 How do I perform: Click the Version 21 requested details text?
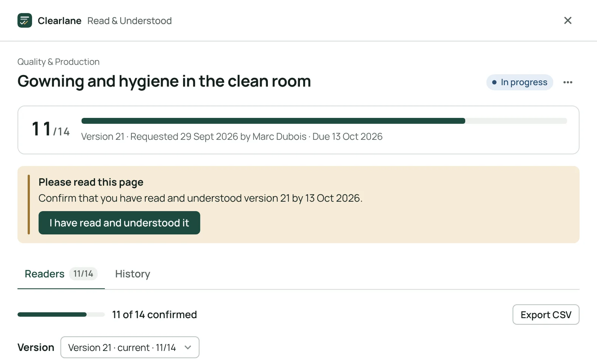tap(232, 136)
